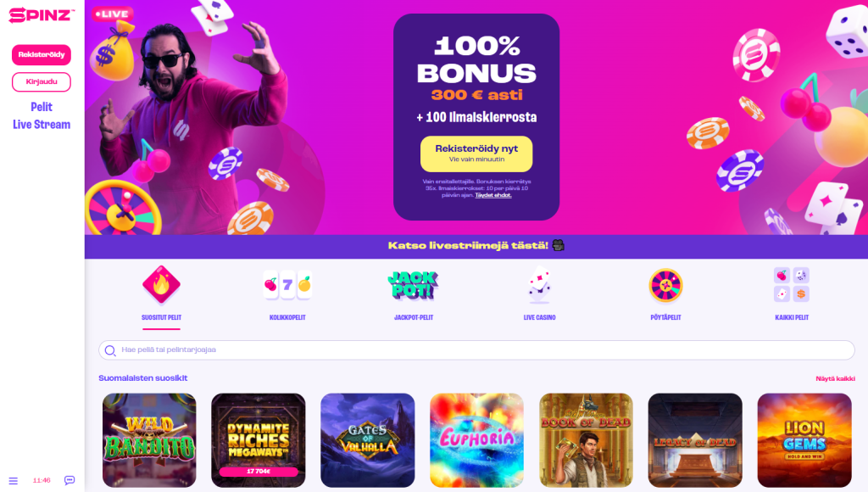
Task: Open the Live Stream menu item
Action: click(x=42, y=125)
